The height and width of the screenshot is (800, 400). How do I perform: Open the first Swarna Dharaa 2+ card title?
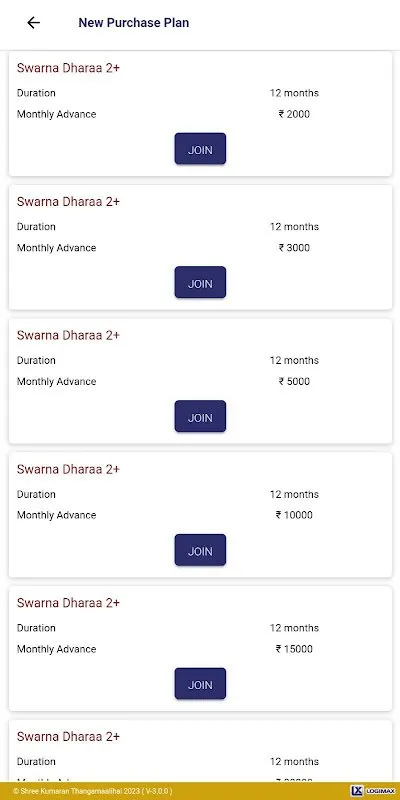[x=68, y=68]
